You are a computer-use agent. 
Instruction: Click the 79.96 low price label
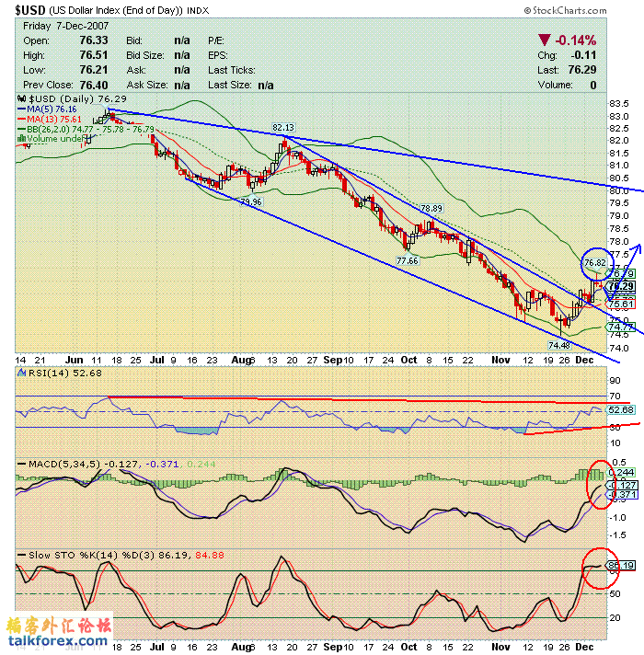click(x=251, y=201)
